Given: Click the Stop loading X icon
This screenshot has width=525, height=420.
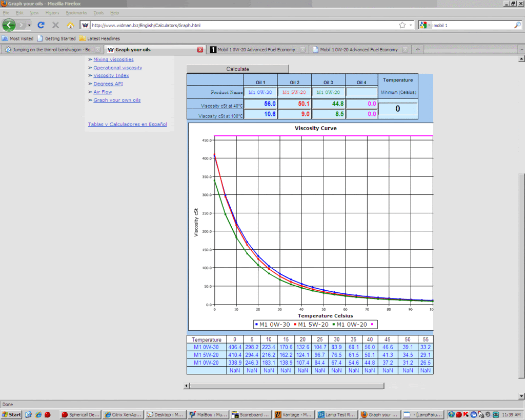Looking at the screenshot, I should [55, 25].
